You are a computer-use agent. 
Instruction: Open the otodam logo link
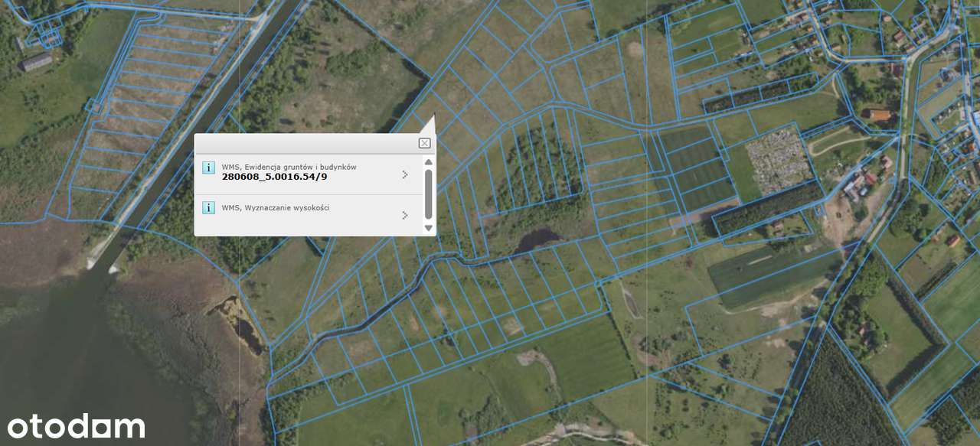[x=76, y=425]
